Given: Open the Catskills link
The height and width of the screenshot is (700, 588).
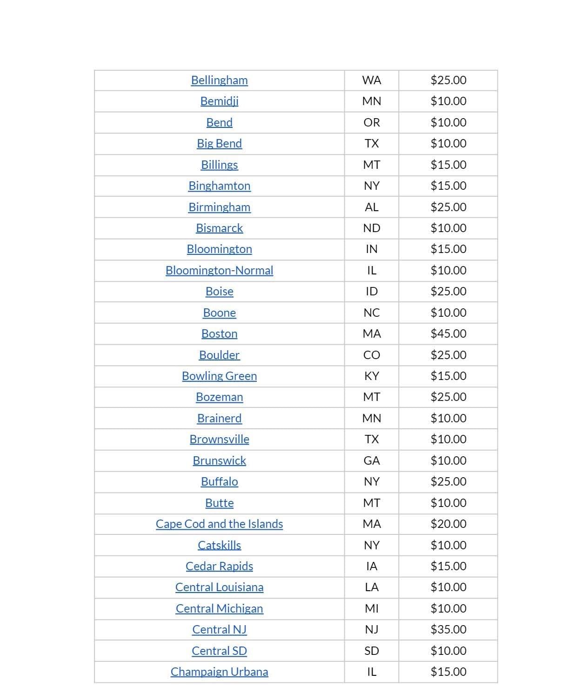Looking at the screenshot, I should (219, 545).
